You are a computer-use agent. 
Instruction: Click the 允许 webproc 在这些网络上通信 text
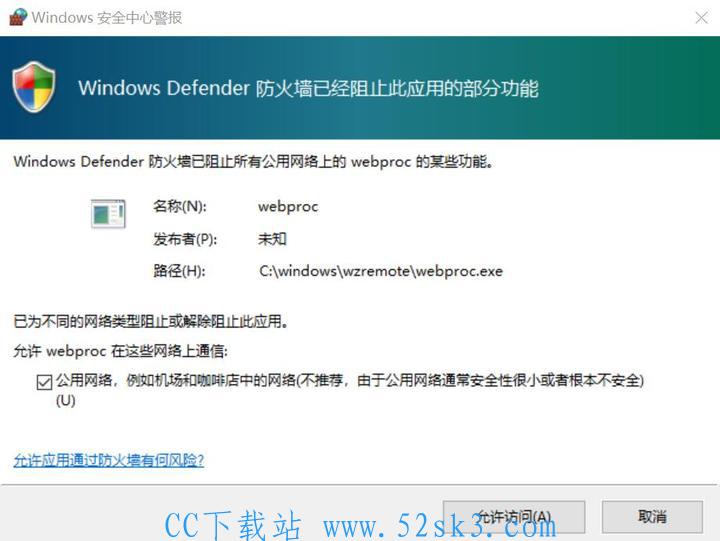[x=120, y=351]
